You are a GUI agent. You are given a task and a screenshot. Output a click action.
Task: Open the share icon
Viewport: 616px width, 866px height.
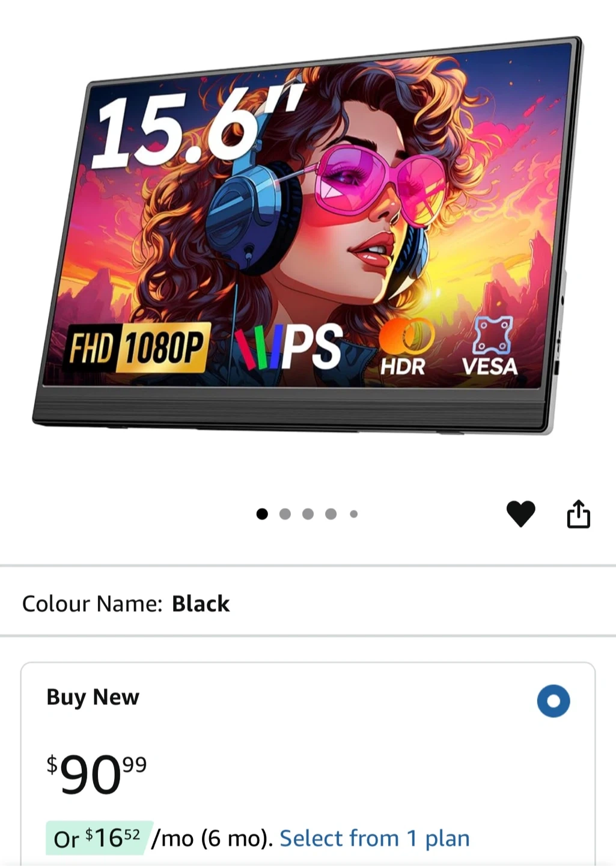click(578, 514)
